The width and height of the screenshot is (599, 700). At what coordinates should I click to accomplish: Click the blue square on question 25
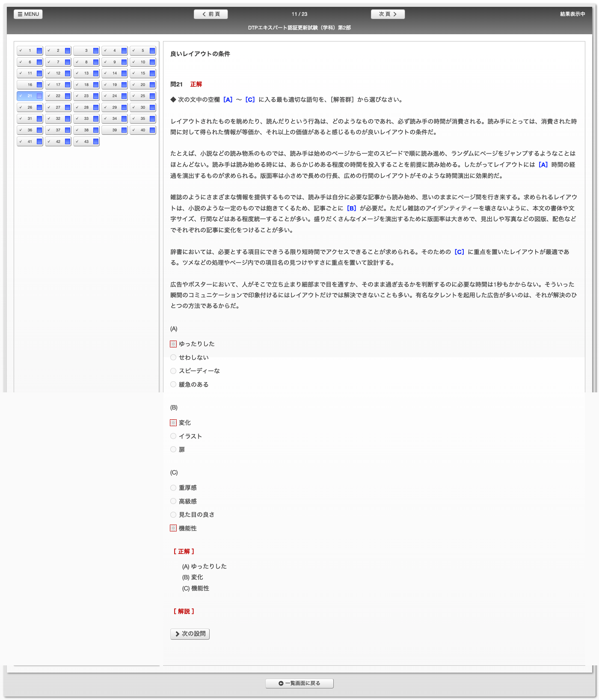pyautogui.click(x=152, y=96)
